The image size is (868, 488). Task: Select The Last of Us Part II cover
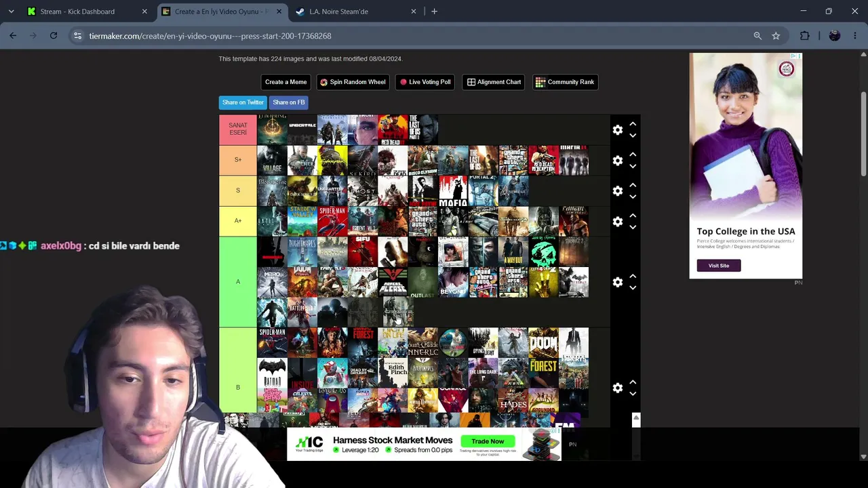click(422, 129)
